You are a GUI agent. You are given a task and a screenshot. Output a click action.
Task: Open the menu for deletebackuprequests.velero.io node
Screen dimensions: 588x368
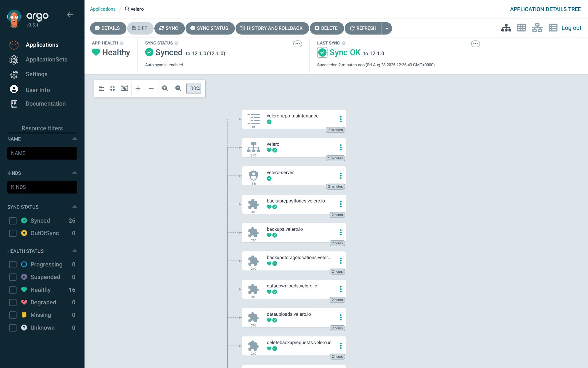[341, 346]
